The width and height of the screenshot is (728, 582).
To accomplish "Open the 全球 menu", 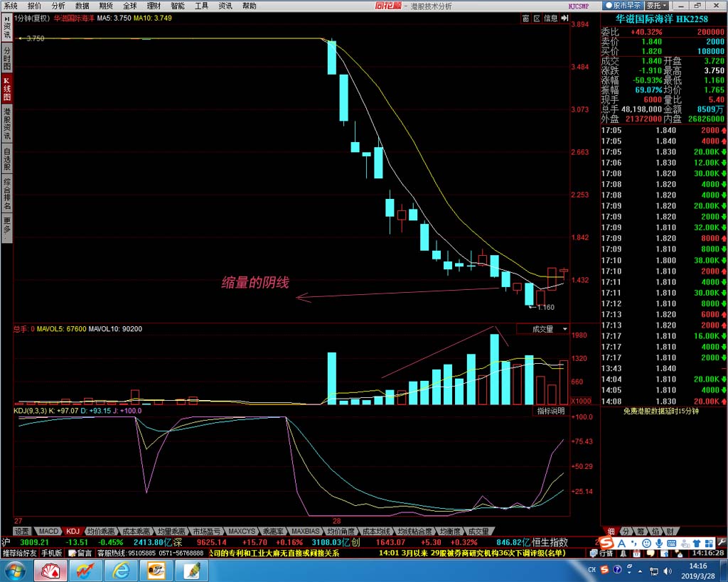I will pyautogui.click(x=130, y=6).
